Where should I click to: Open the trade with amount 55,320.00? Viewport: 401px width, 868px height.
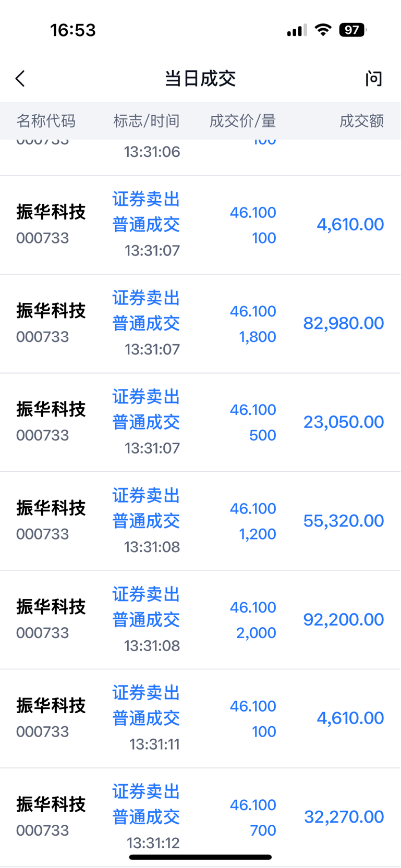pyautogui.click(x=200, y=521)
